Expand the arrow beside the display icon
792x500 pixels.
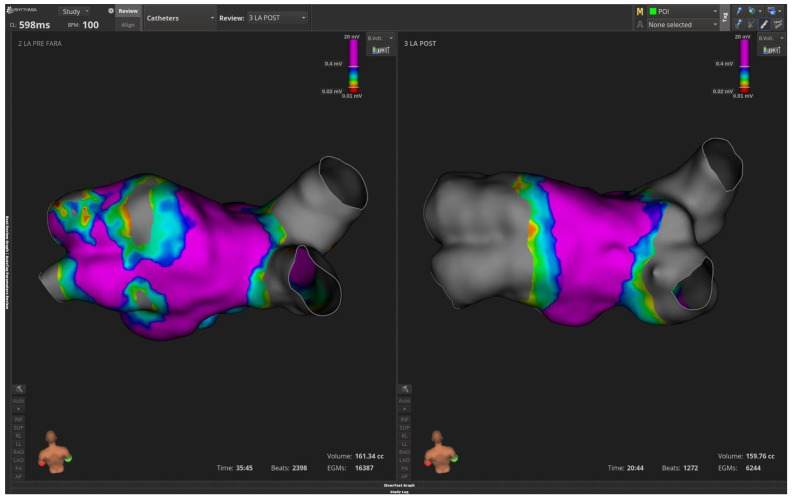780,11
